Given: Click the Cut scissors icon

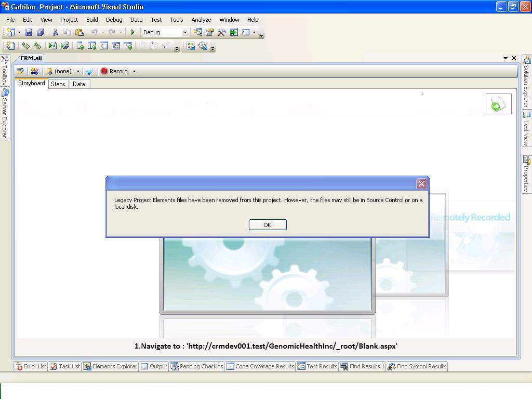Looking at the screenshot, I should [x=55, y=32].
